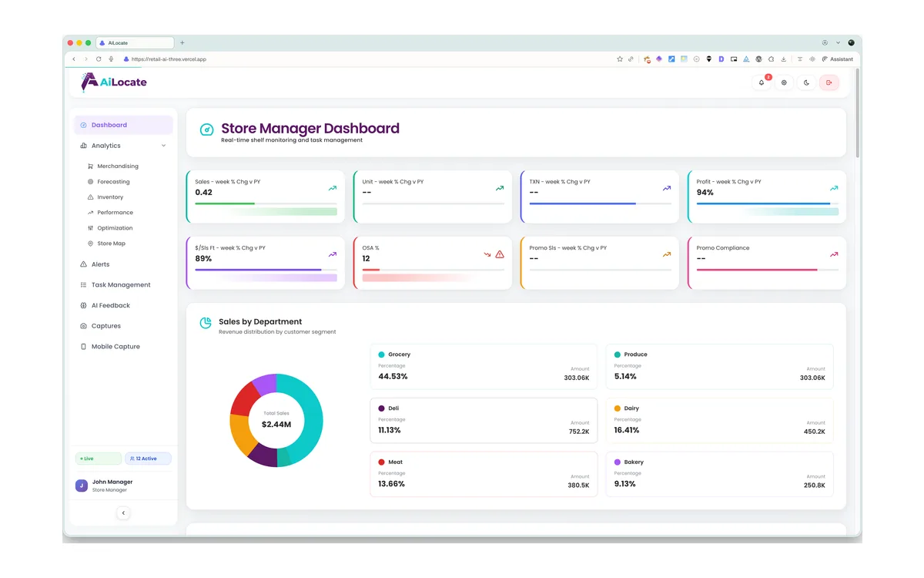Screen dimensions: 924x578
Task: Click trend icon on Promo Sls card
Action: point(666,254)
